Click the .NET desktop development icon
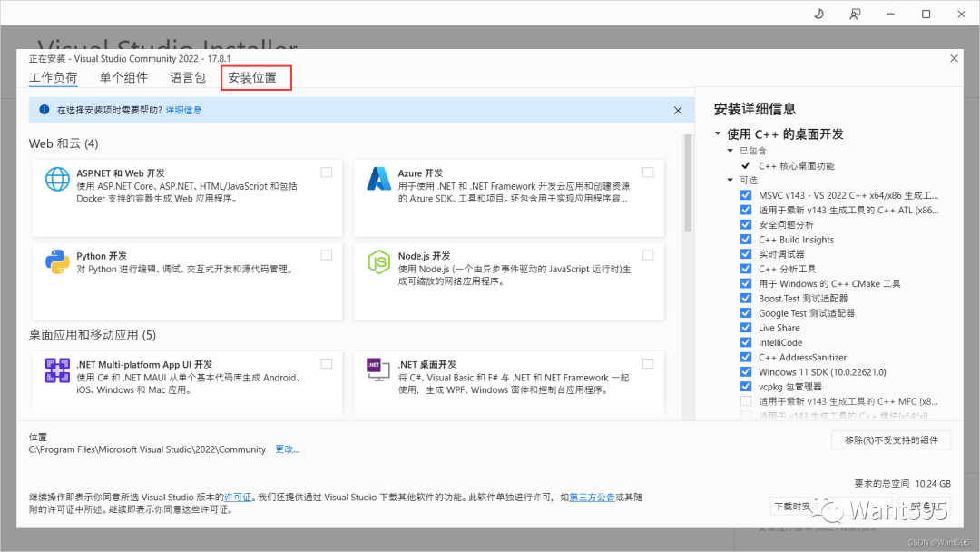Image resolution: width=980 pixels, height=552 pixels. 378,370
